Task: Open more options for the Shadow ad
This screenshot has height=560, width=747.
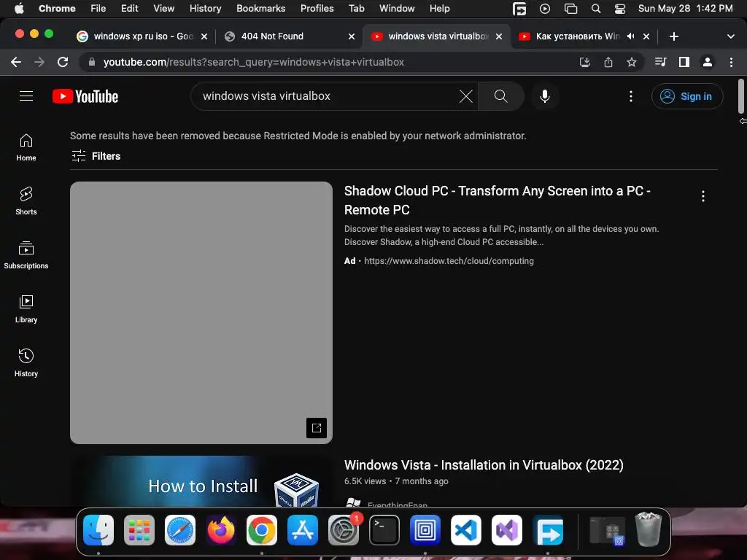Action: coord(703,196)
